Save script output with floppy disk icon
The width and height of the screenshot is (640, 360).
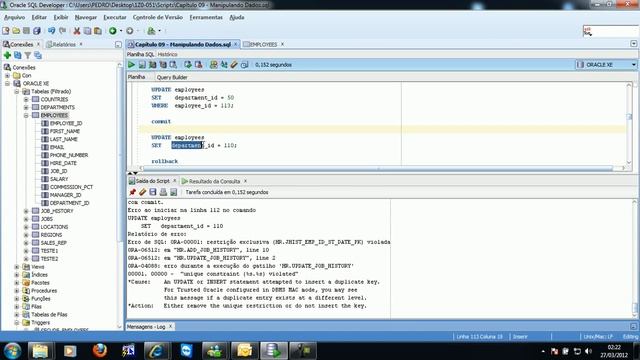[153, 192]
